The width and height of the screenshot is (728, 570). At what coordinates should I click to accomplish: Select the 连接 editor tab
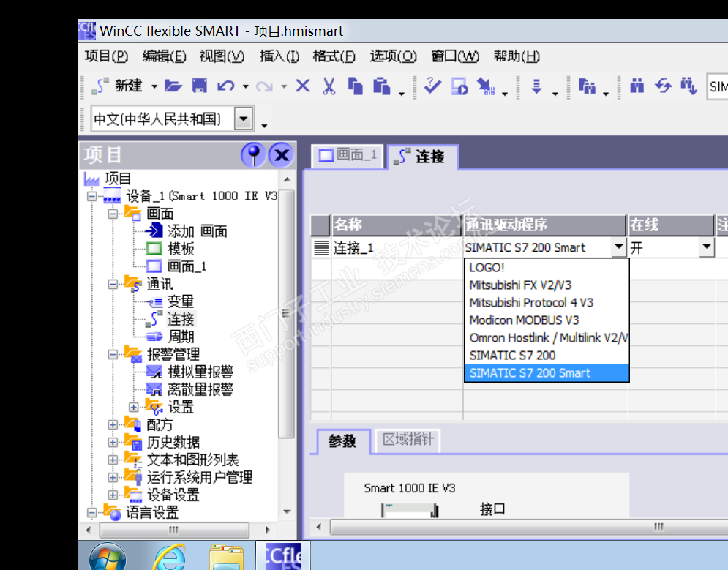(422, 157)
